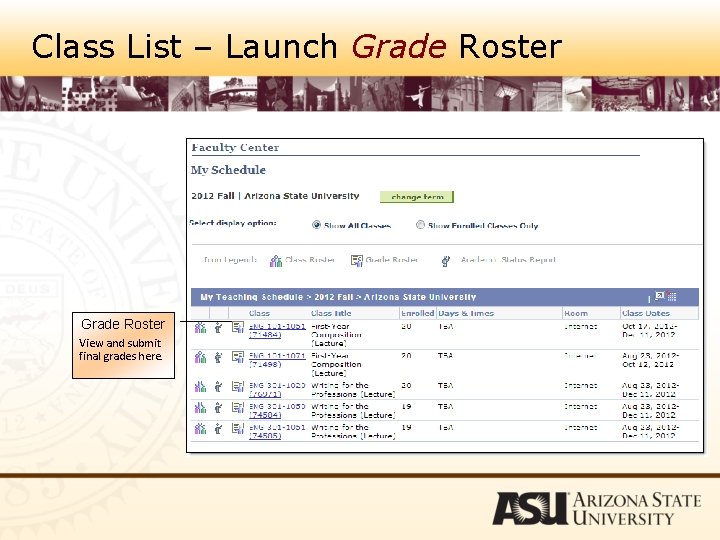The height and width of the screenshot is (540, 720).
Task: Open ENG 301-1050 (74504) class link
Action: pos(277,411)
